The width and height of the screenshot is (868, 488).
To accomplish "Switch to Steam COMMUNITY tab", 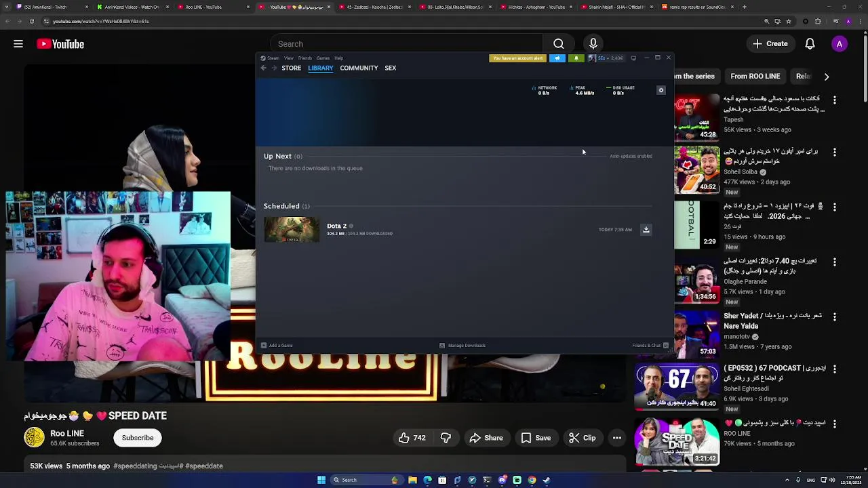I will [x=359, y=68].
